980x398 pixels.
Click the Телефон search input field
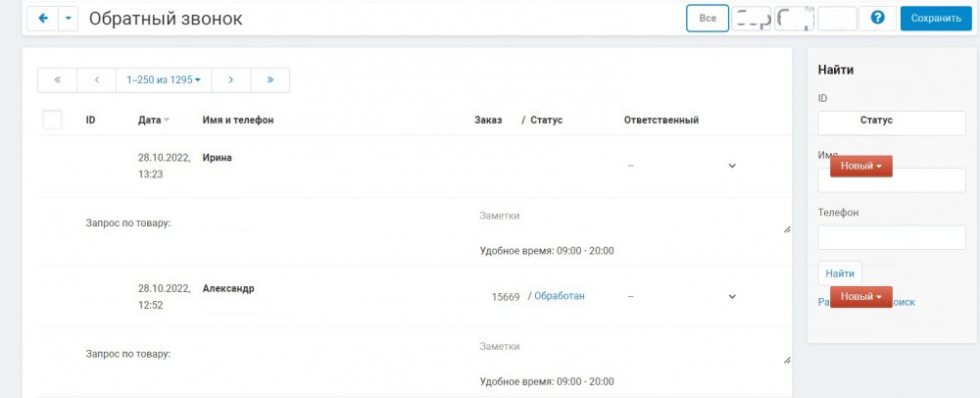[891, 237]
